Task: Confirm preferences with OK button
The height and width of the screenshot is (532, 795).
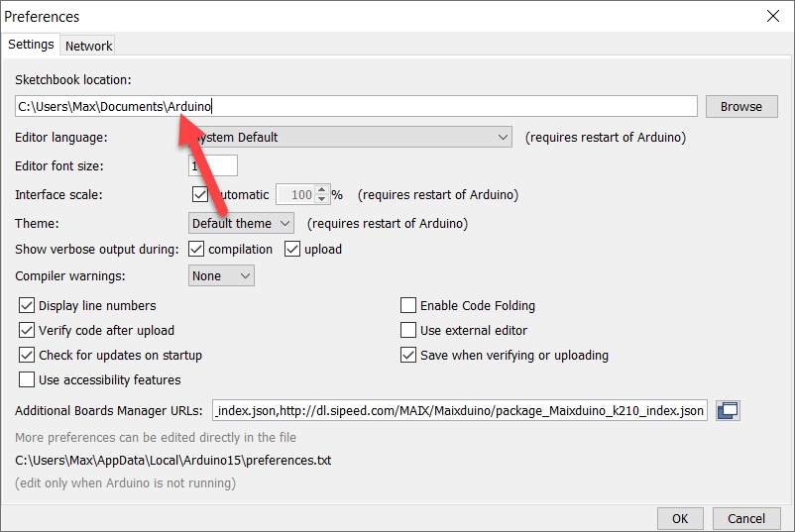Action: (x=680, y=518)
